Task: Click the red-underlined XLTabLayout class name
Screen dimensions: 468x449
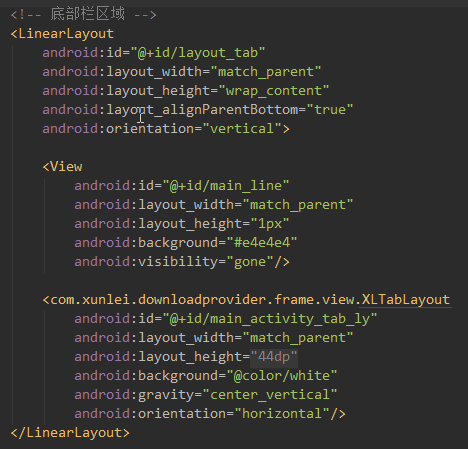Action: click(406, 300)
